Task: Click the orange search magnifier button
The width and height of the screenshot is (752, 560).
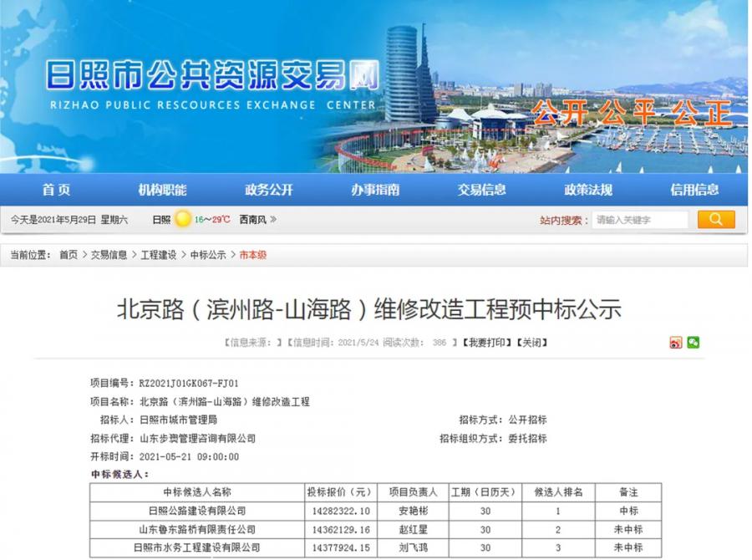Action: pyautogui.click(x=716, y=220)
